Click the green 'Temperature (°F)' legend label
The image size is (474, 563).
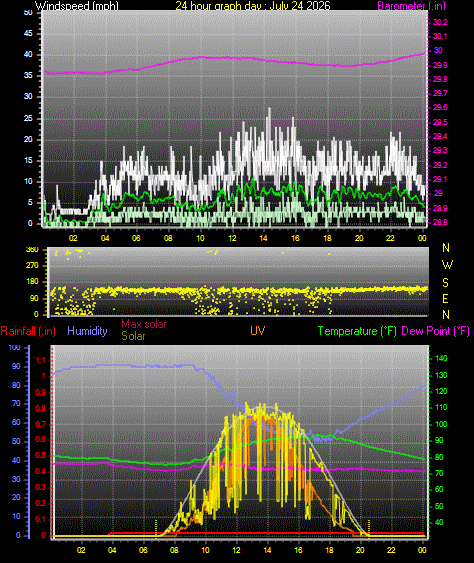tap(357, 331)
